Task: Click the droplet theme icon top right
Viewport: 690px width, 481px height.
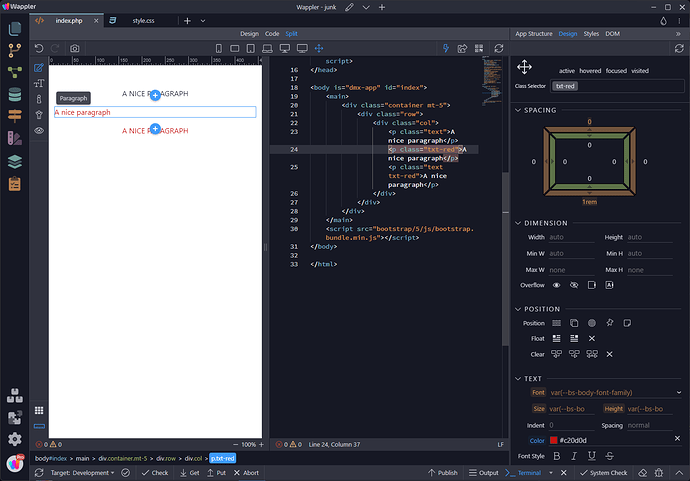Action: [663, 21]
